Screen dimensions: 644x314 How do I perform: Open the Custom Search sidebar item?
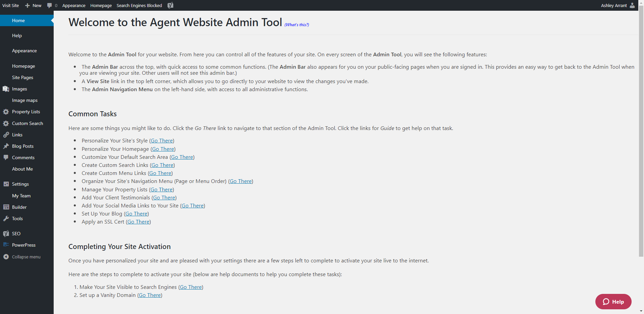(27, 123)
